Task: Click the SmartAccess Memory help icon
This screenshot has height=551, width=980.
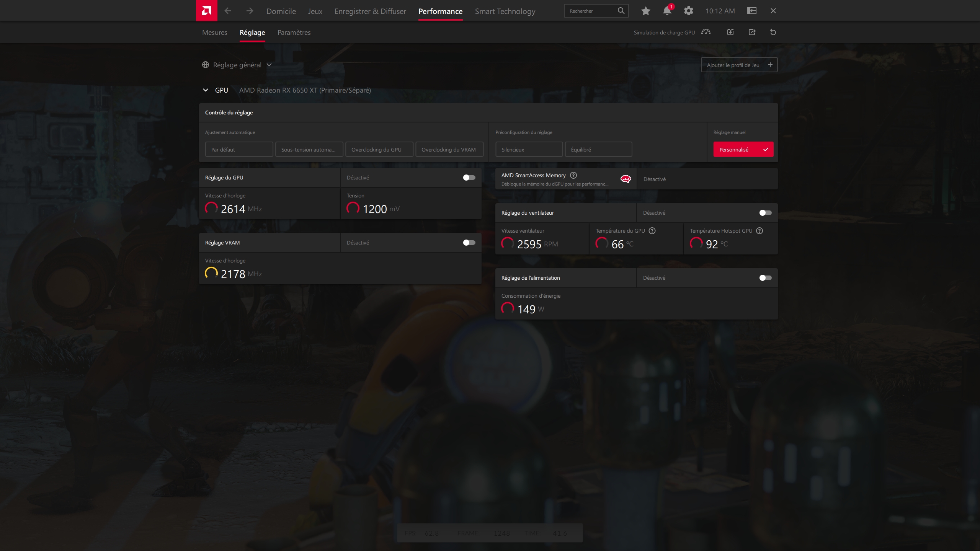Action: [573, 175]
